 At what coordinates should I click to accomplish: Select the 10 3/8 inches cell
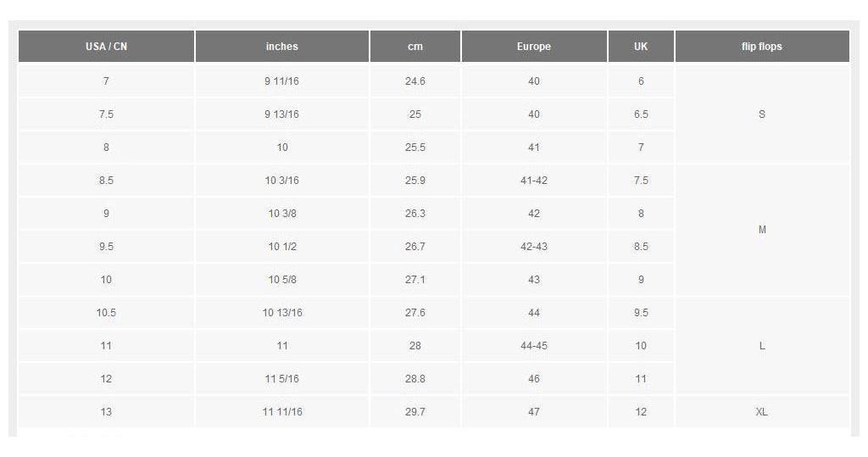(282, 214)
